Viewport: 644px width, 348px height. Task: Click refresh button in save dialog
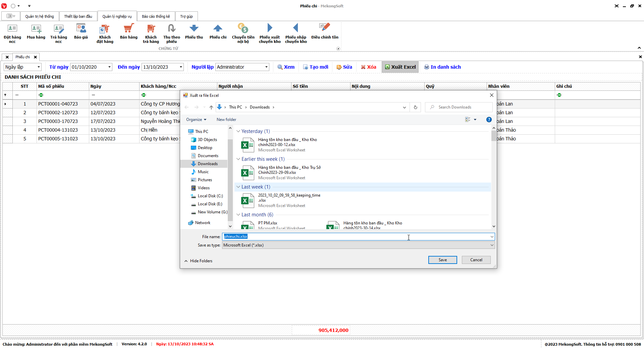[415, 107]
